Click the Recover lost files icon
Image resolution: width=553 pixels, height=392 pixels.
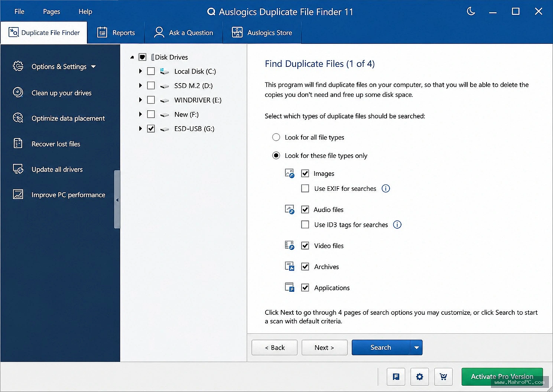[18, 143]
